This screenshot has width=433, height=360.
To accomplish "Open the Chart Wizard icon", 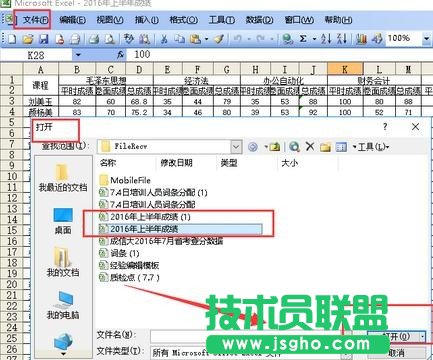I will click(361, 39).
